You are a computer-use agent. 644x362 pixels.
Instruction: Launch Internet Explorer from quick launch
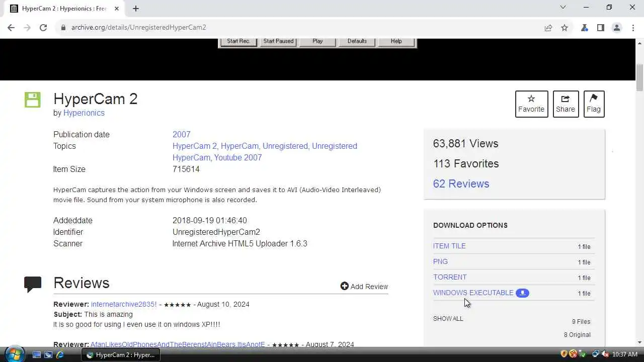(60, 354)
